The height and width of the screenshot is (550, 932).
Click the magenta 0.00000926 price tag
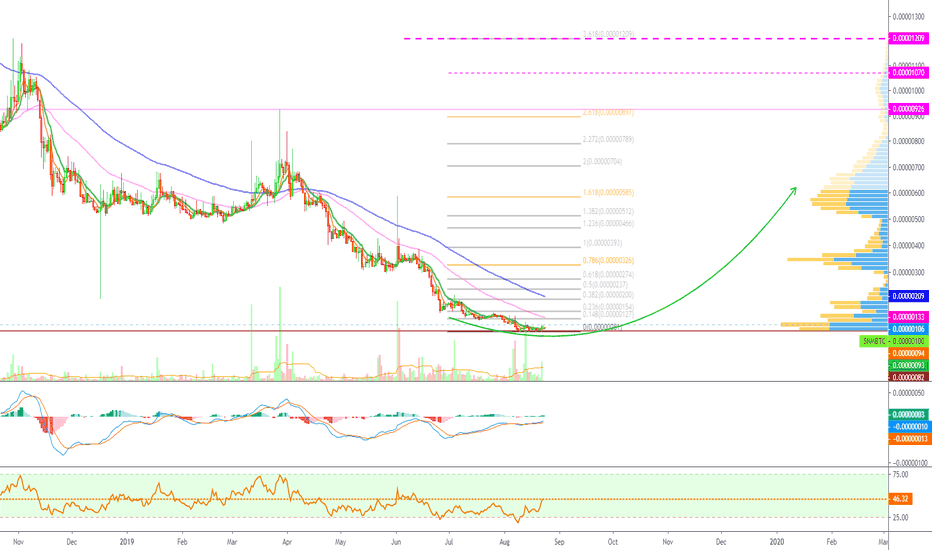[909, 109]
